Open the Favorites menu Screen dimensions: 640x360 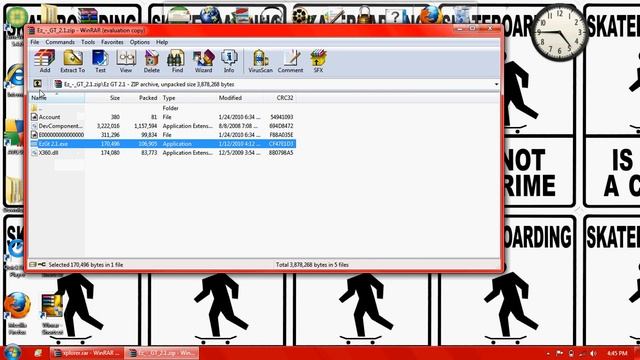pyautogui.click(x=112, y=42)
